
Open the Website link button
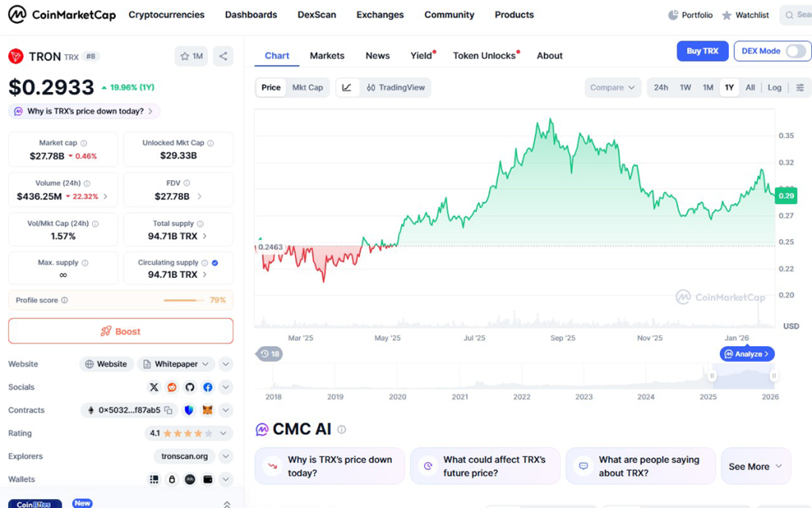106,364
